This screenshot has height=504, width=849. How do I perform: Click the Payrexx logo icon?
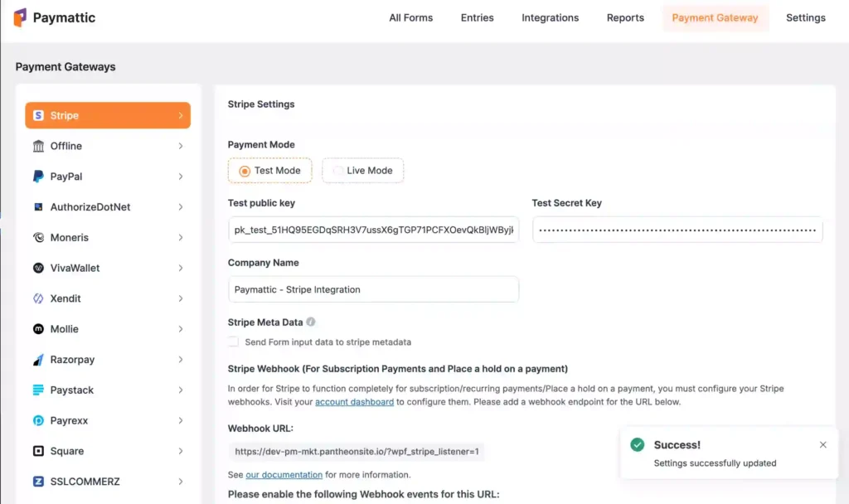point(38,420)
